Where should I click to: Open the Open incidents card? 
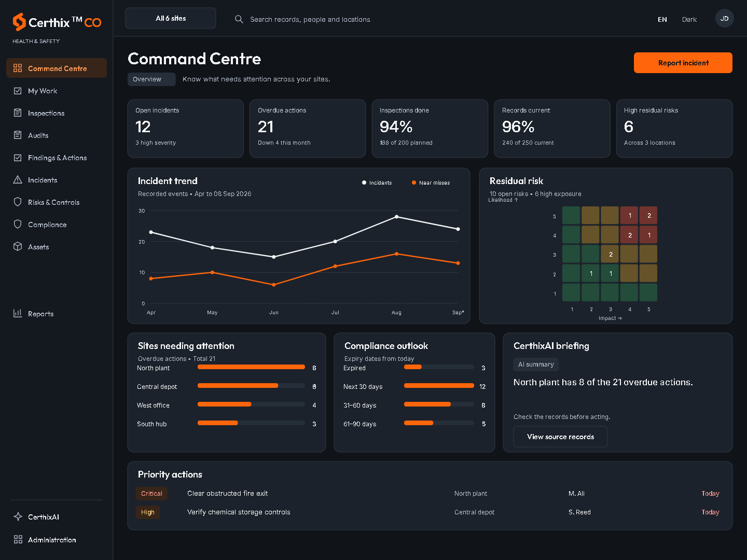click(186, 129)
